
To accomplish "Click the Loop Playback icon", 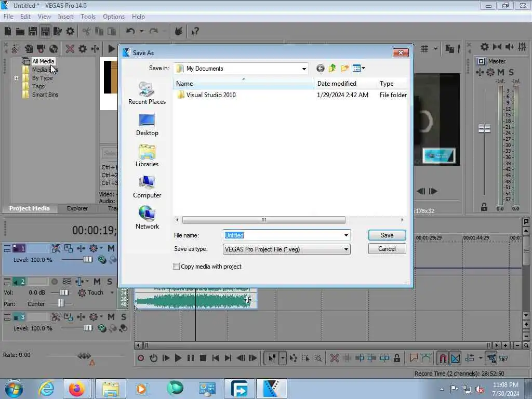I will pos(153,358).
